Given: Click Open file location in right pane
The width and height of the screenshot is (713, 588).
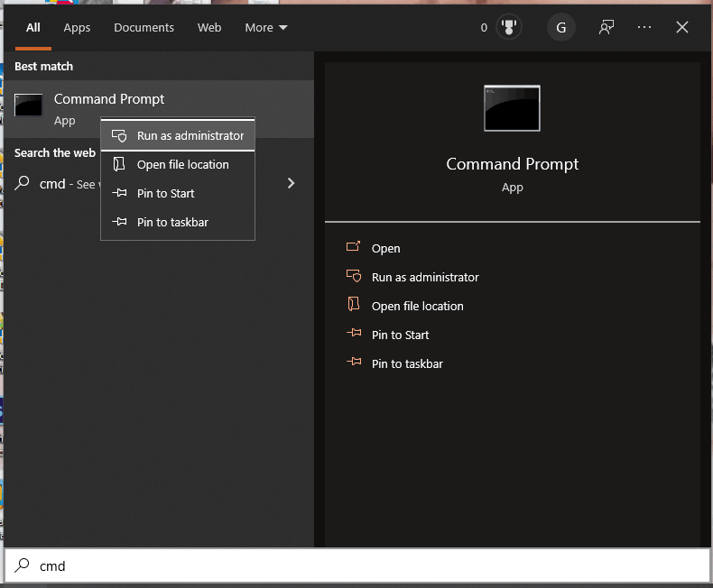Looking at the screenshot, I should [x=418, y=306].
